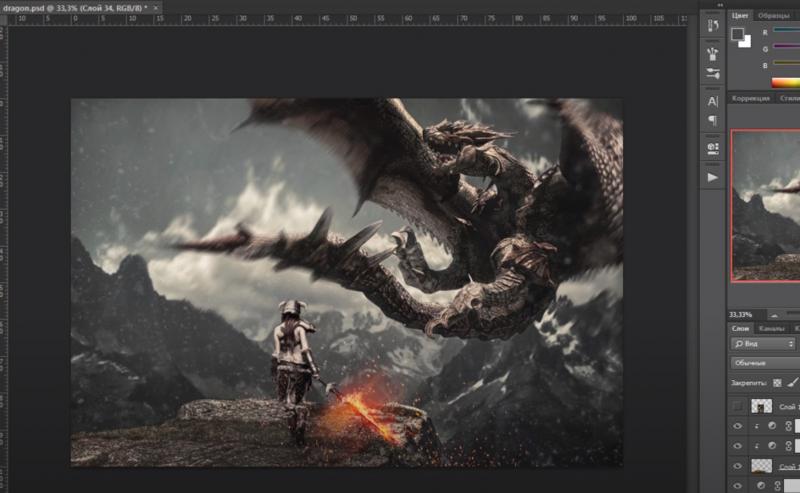This screenshot has width=800, height=493.
Task: Click the white mask on second layer row
Action: click(797, 426)
